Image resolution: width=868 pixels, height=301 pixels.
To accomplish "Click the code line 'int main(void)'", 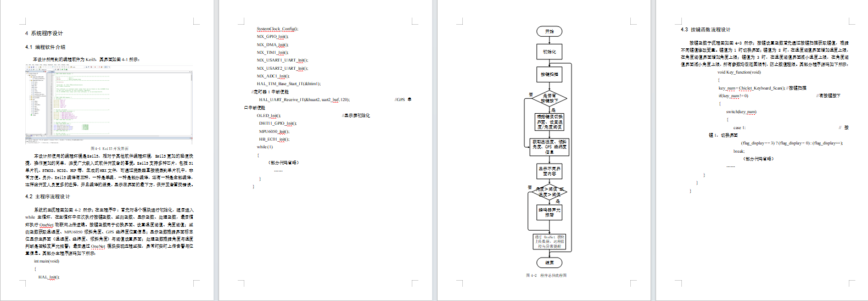I will pyautogui.click(x=47, y=261).
